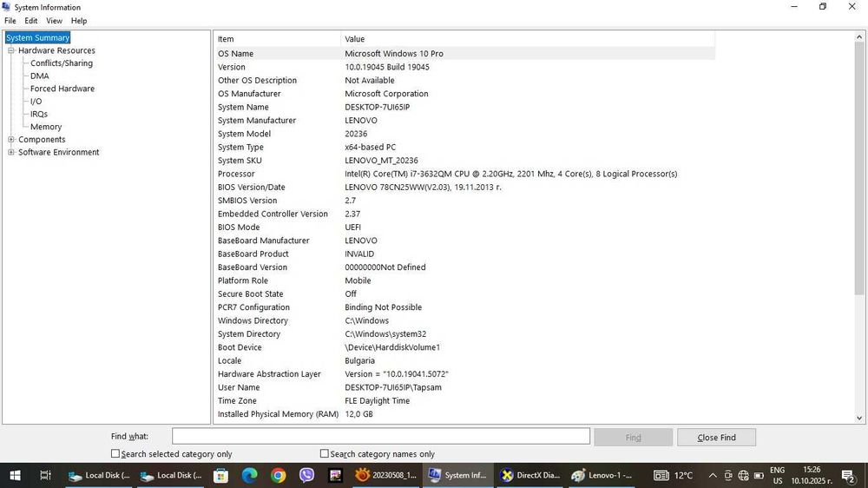Select Memory under Hardware Resources
The image size is (868, 488).
(x=46, y=127)
